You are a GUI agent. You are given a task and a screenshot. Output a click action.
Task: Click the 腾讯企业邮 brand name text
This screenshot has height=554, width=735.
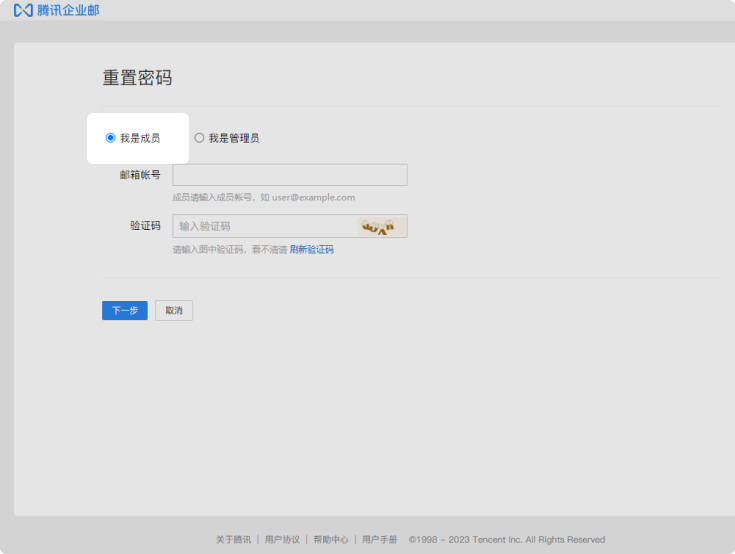pos(68,10)
